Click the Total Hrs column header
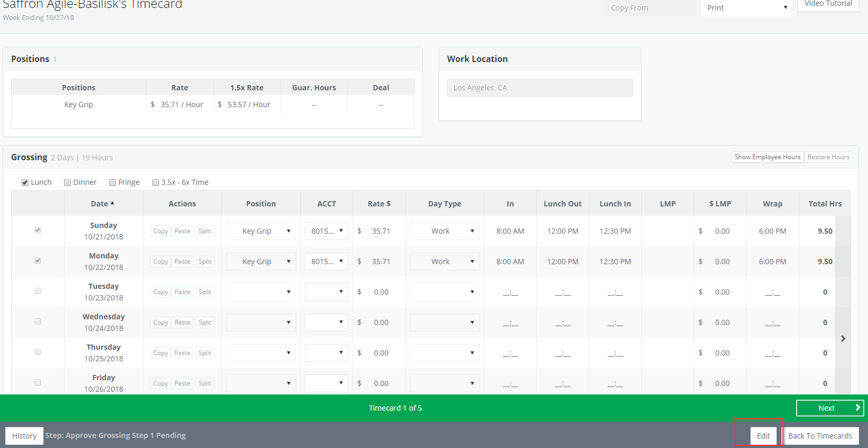868x448 pixels. [825, 204]
